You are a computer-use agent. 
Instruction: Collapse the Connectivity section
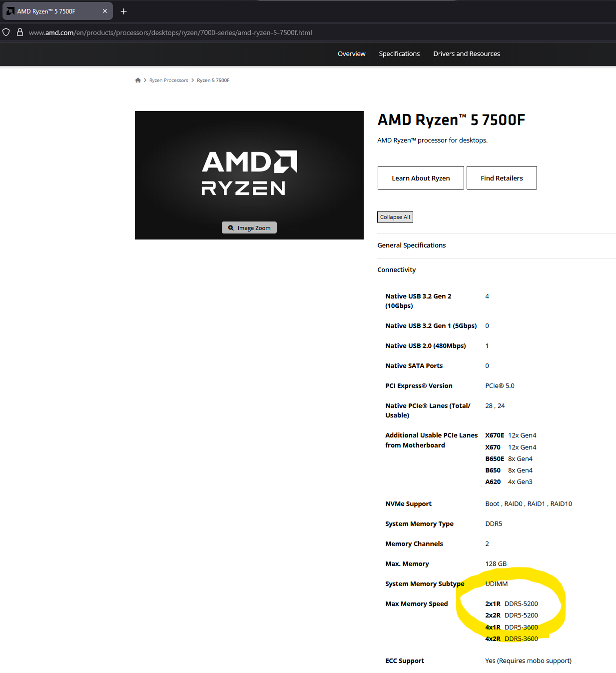point(397,269)
